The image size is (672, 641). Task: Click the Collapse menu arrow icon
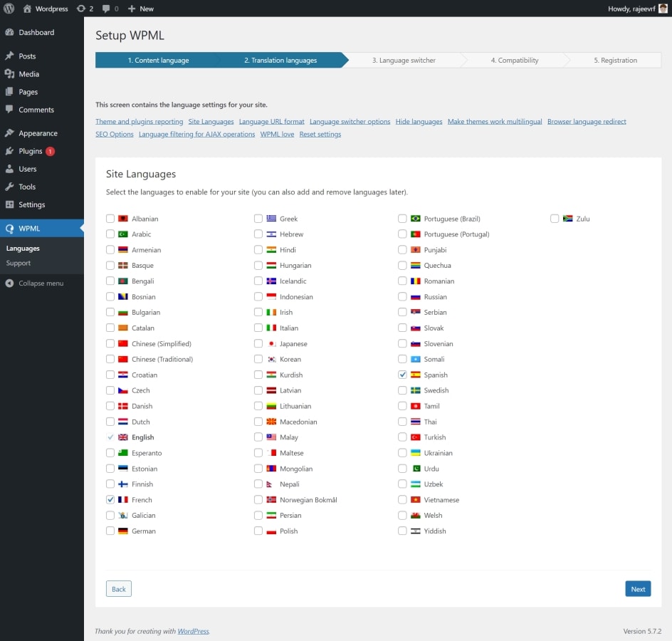(9, 283)
